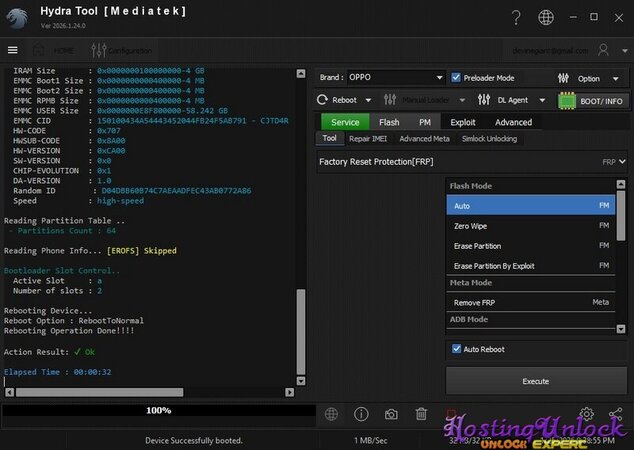Switch to the Flash tab

pyautogui.click(x=389, y=122)
